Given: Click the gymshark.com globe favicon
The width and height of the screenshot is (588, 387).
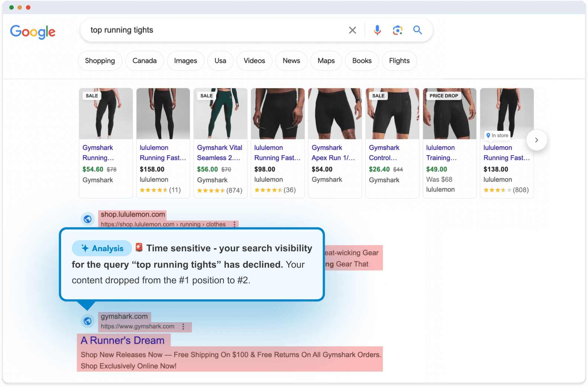Looking at the screenshot, I should click(88, 321).
